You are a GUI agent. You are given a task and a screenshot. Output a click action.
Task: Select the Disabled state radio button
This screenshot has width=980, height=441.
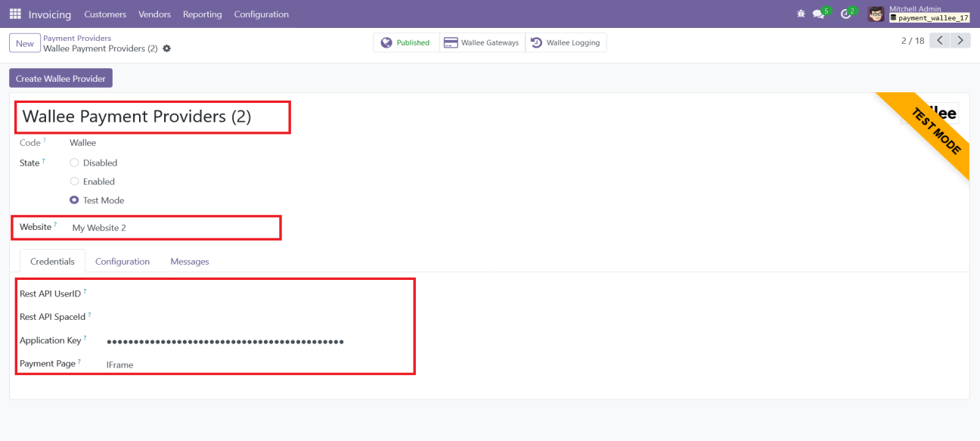pyautogui.click(x=74, y=163)
